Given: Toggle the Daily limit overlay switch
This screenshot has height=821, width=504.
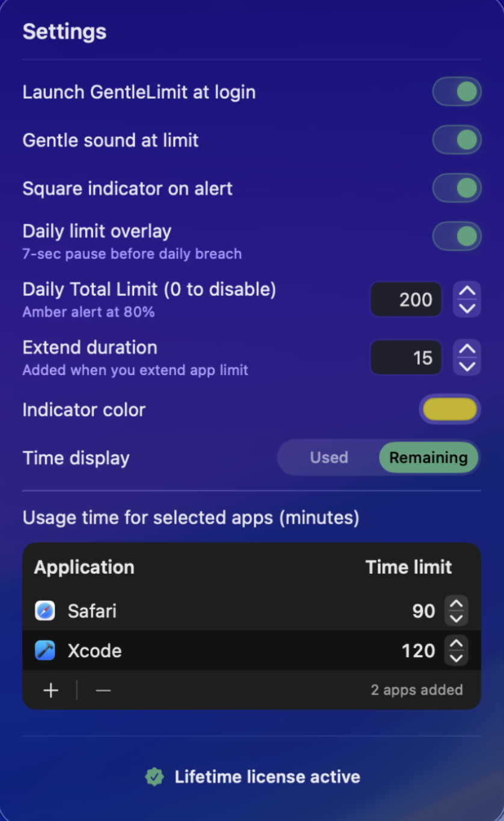Looking at the screenshot, I should click(x=457, y=236).
